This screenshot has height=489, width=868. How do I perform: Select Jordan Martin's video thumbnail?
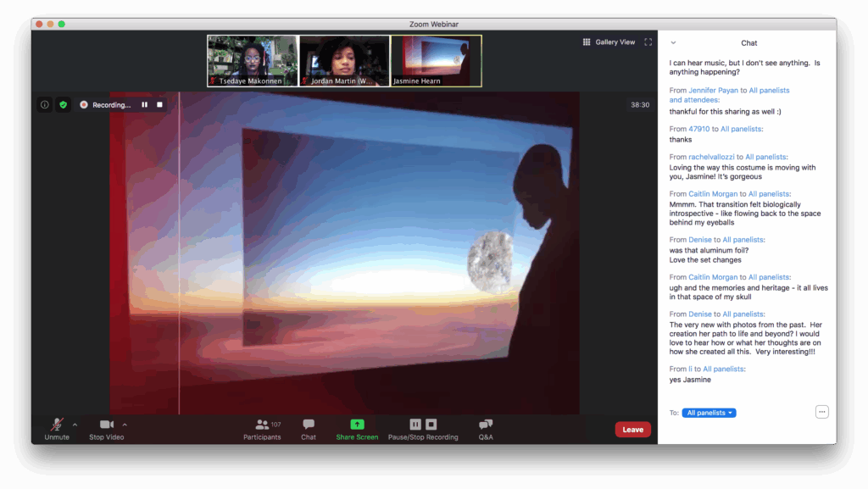click(x=344, y=60)
